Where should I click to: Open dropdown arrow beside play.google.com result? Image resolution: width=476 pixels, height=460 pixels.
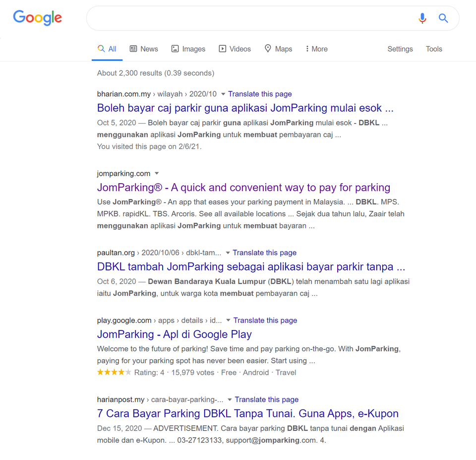[x=229, y=321]
